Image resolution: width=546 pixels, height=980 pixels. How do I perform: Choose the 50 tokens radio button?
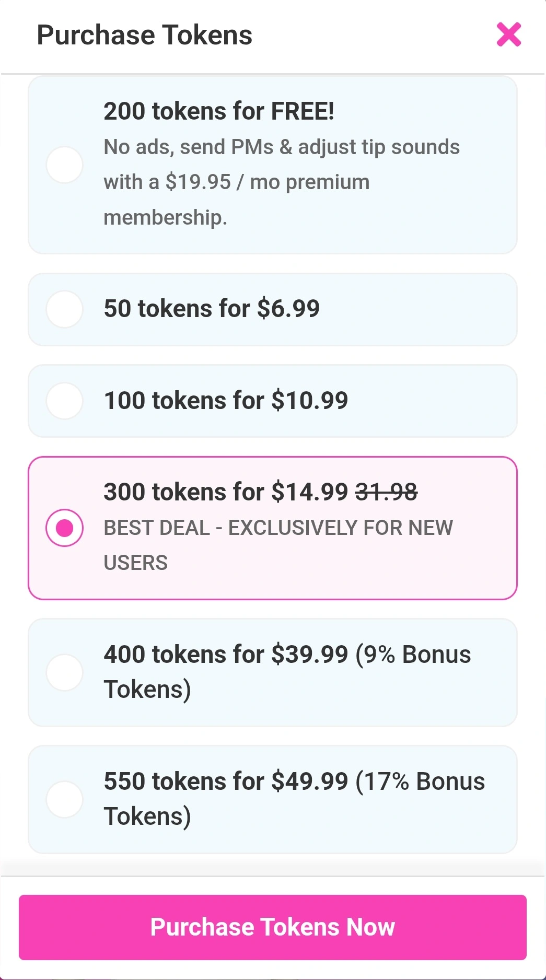point(65,309)
